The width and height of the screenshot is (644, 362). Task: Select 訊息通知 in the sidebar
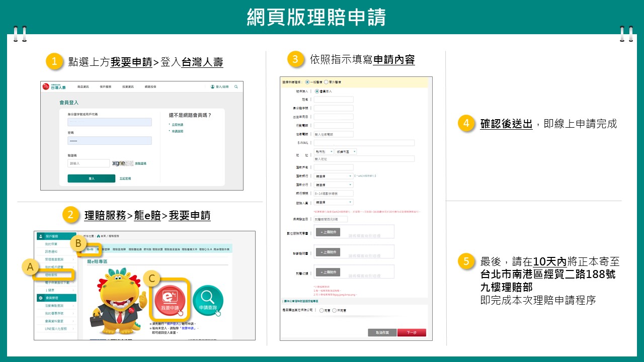(x=51, y=251)
